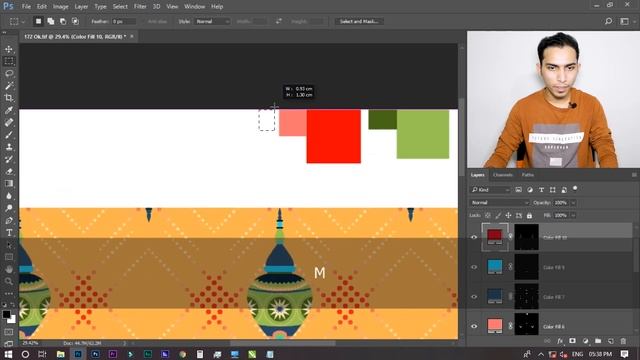Open the Layers panel options menu
Screen dimensions: 640x360
pos(634,175)
